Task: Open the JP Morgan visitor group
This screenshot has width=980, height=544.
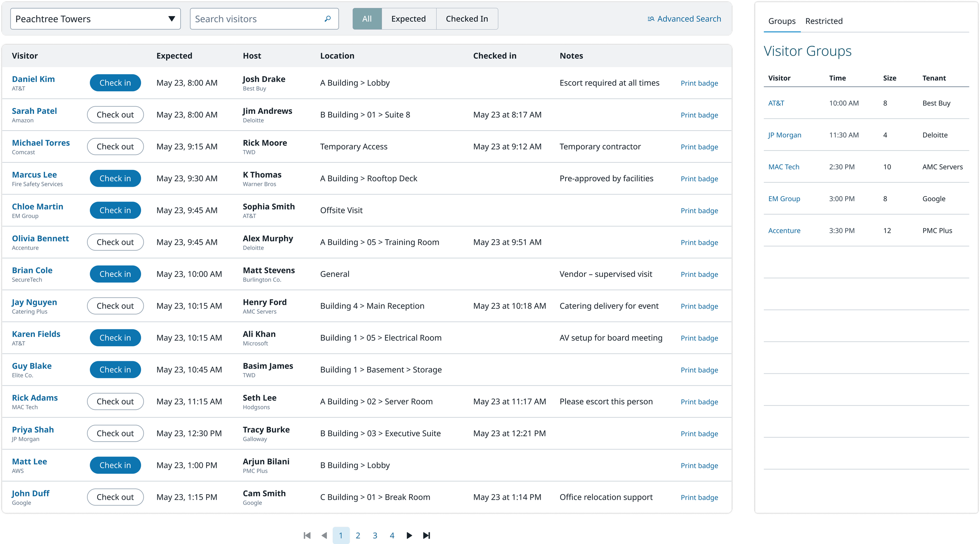Action: pos(784,135)
